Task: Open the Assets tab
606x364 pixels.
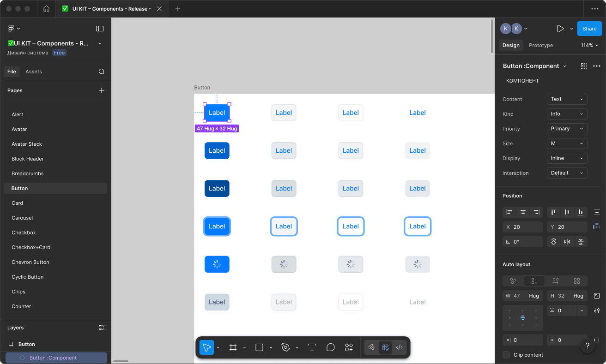Action: click(x=33, y=72)
